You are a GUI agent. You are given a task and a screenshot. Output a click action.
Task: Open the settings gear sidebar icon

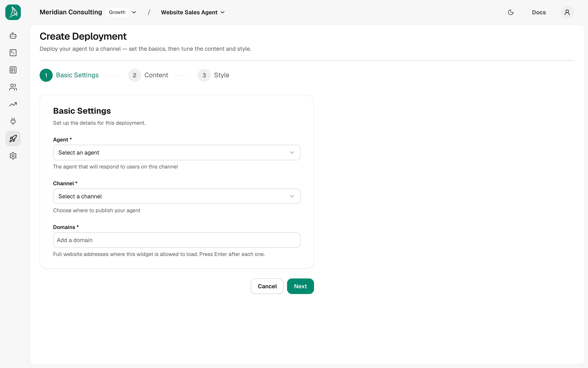[x=13, y=156]
